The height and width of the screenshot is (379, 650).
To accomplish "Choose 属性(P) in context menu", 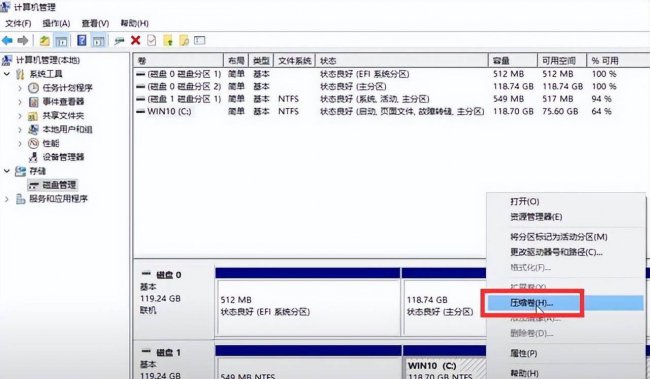I will click(524, 353).
